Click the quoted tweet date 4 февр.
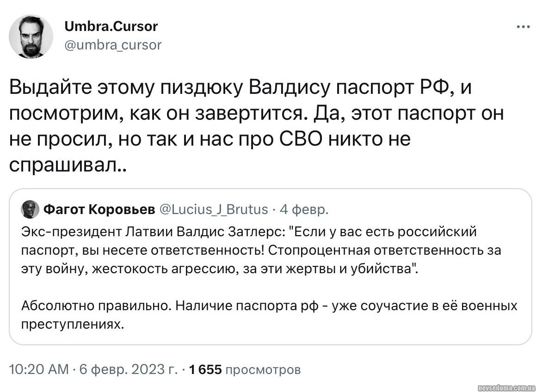The width and height of the screenshot is (536, 392). pos(304,210)
